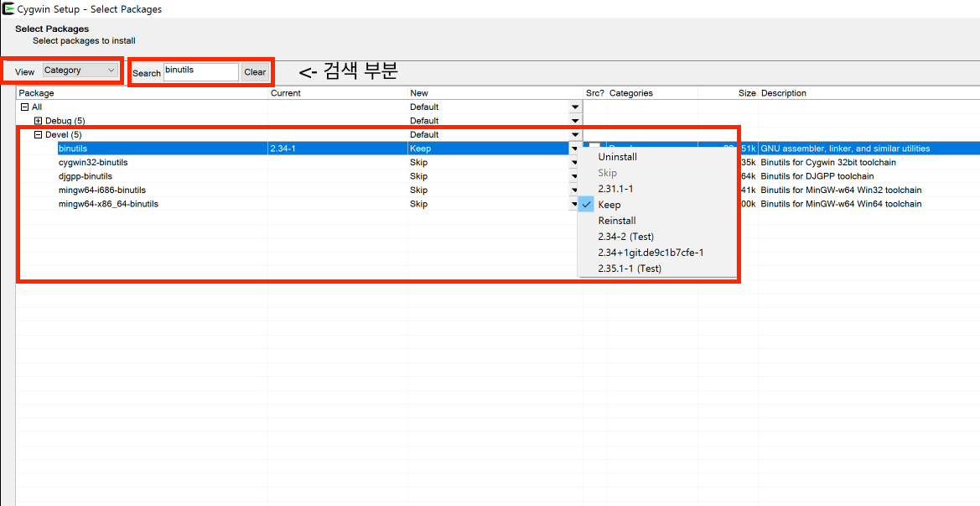Open the action dropdown for mingw64-x86_64-binutils

pos(573,204)
